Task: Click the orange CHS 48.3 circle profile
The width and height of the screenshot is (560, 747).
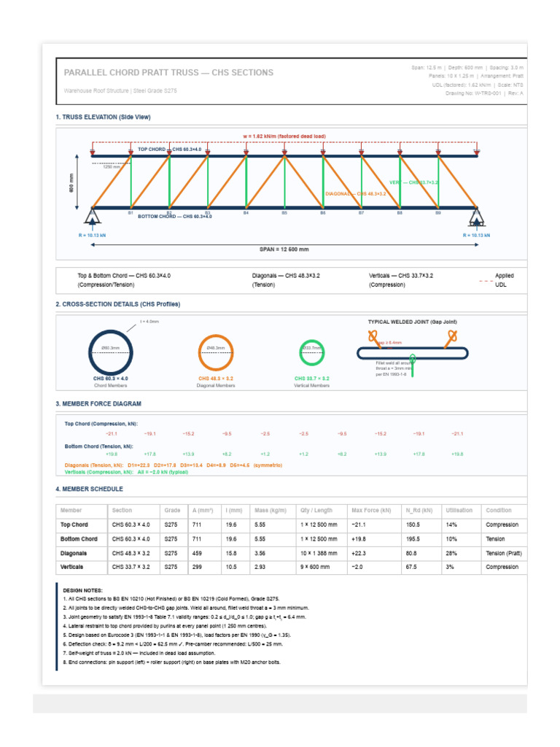Action: pyautogui.click(x=216, y=352)
